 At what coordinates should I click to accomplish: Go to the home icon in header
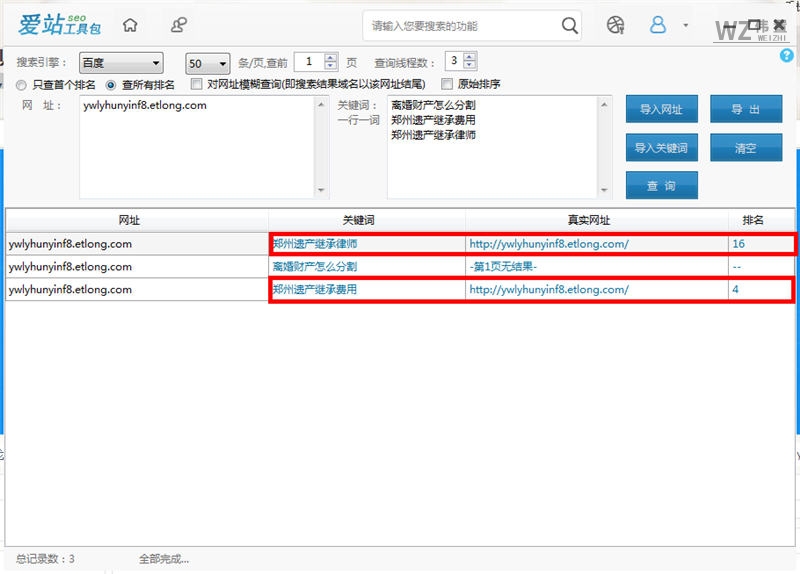point(130,26)
